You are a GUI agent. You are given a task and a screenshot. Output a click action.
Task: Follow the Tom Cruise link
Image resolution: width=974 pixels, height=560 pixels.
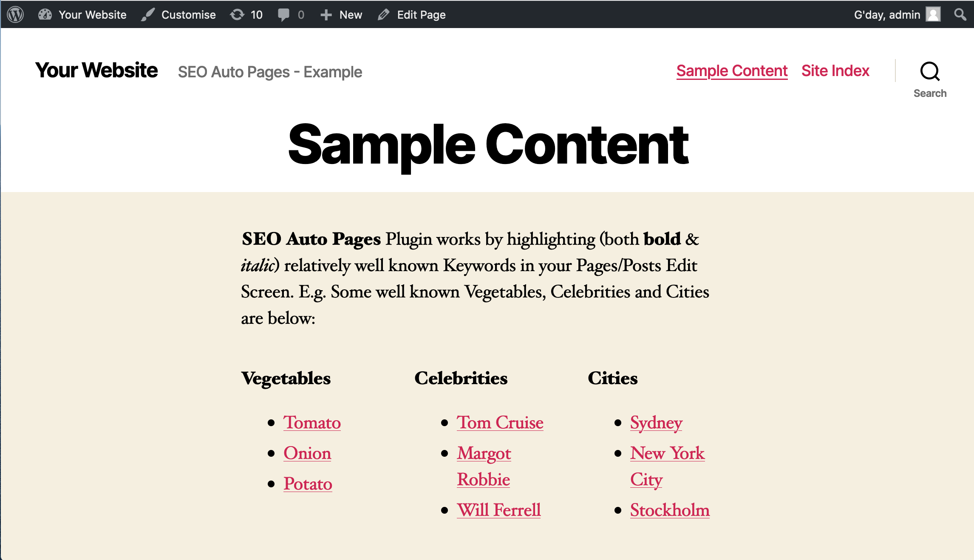[500, 423]
